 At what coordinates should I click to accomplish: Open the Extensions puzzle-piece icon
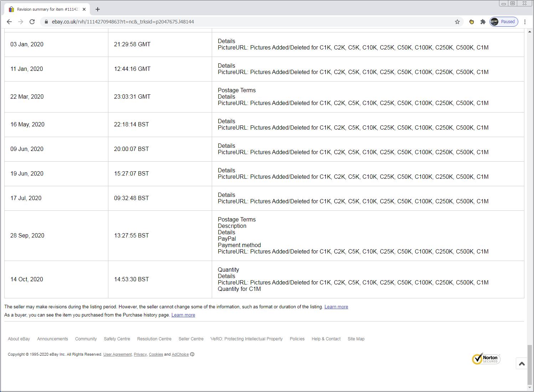tap(483, 22)
